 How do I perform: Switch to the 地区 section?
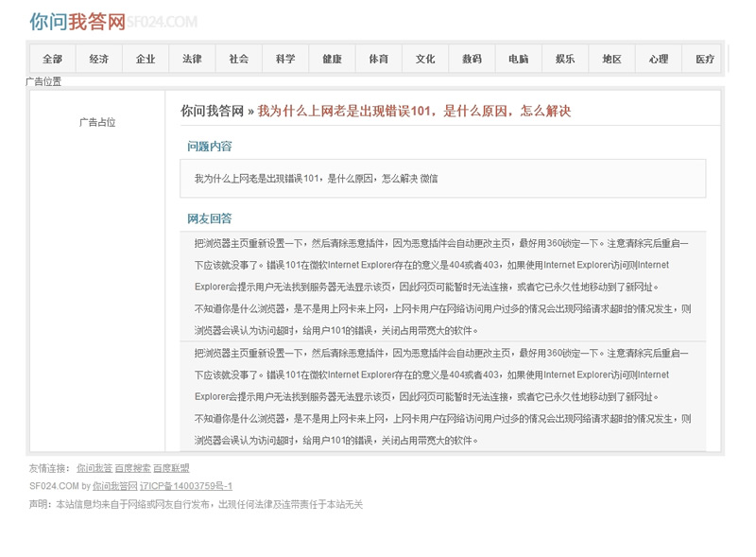tap(612, 59)
